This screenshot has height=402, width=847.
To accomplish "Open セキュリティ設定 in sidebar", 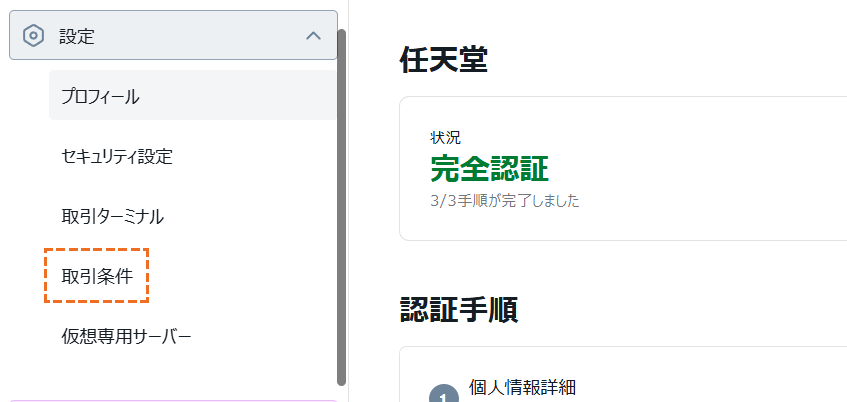I will pyautogui.click(x=117, y=157).
